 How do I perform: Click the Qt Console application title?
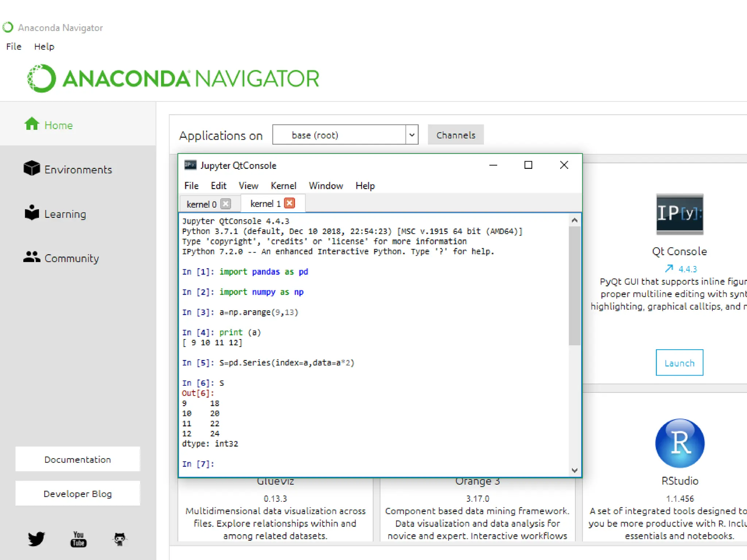coord(680,251)
